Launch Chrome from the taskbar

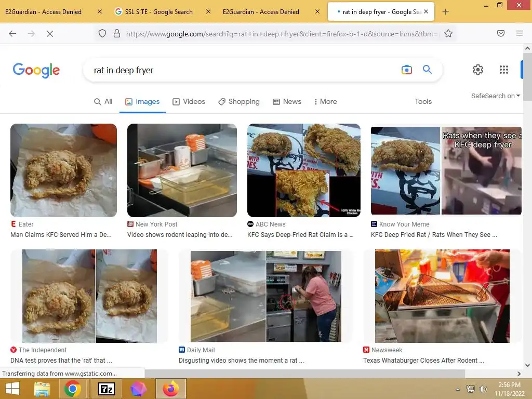point(72,389)
